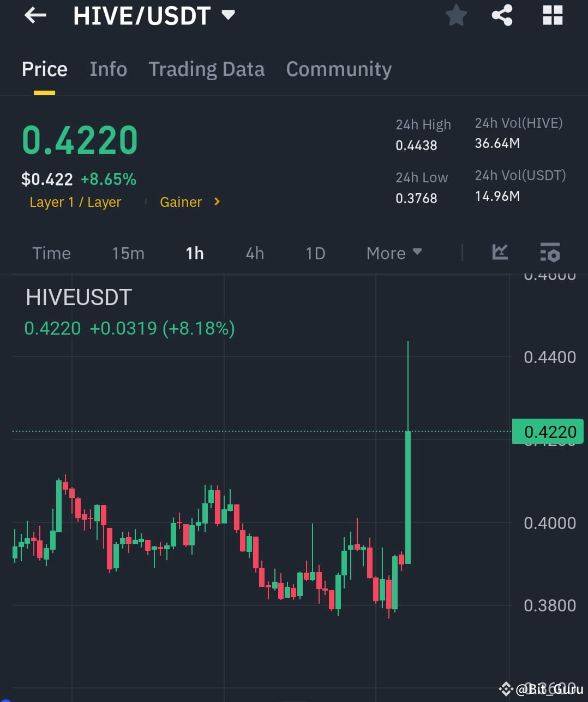This screenshot has width=588, height=702.
Task: Select the active 1h interval
Action: pos(195,253)
